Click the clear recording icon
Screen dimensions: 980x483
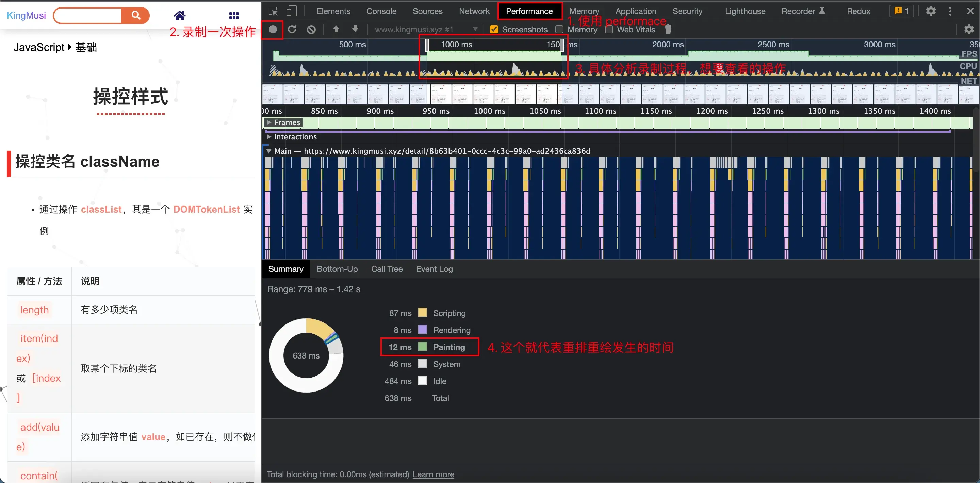pyautogui.click(x=311, y=29)
